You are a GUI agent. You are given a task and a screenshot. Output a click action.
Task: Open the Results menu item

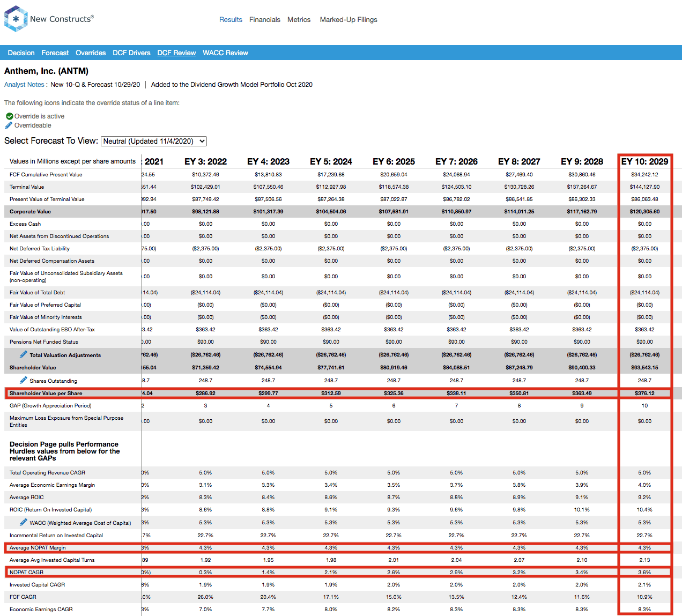[231, 20]
